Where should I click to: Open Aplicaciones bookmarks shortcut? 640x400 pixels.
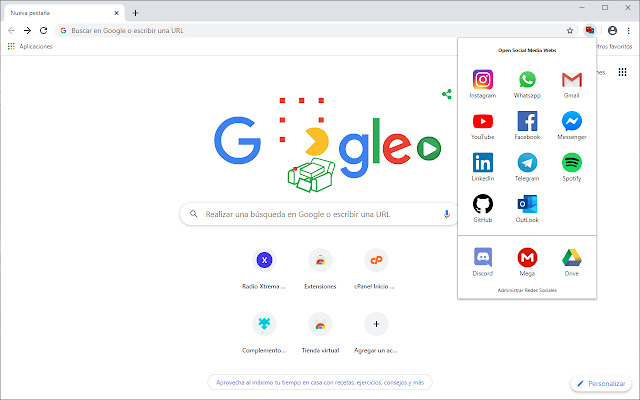click(30, 47)
